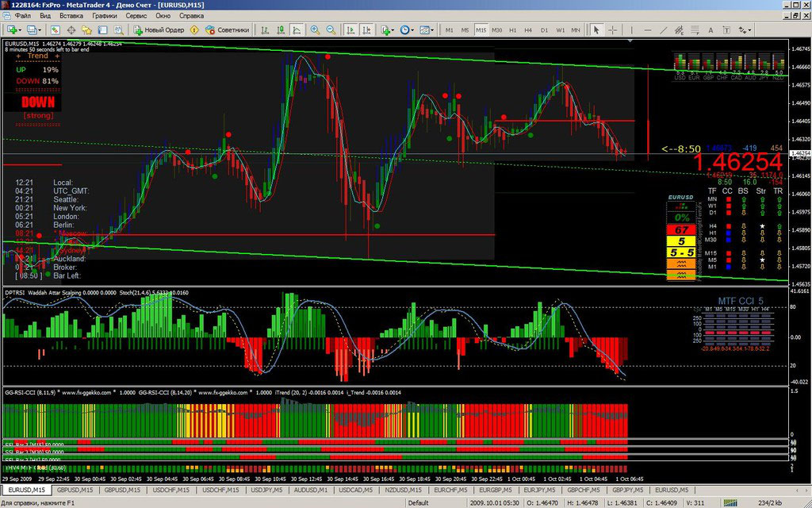Switch to the AUDUSD,M1 chart tab

(311, 490)
